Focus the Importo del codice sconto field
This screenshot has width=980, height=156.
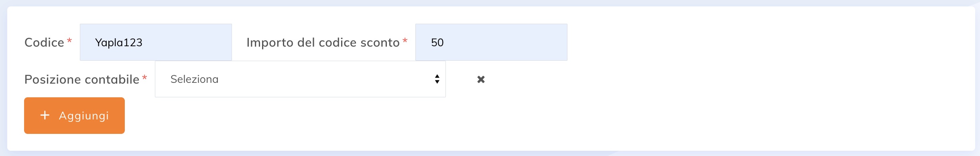pos(491,42)
